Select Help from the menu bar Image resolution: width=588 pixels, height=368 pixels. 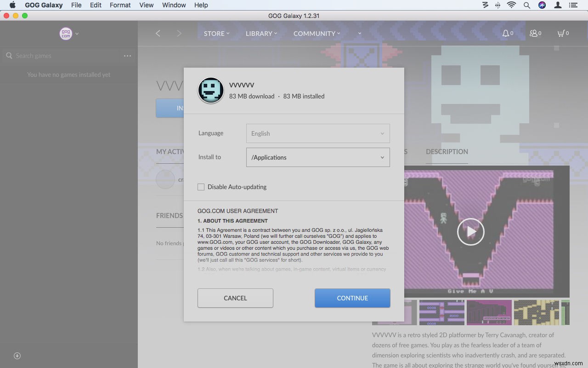pos(201,5)
